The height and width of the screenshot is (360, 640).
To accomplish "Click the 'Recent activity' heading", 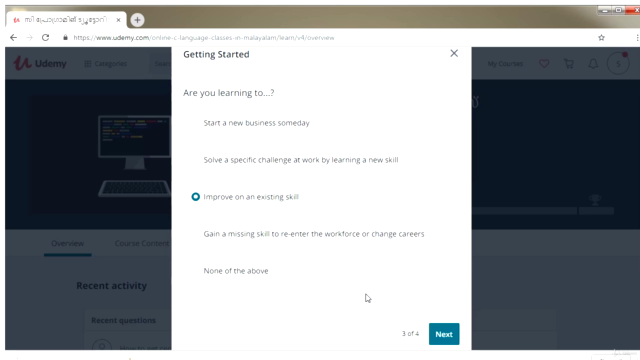I will (x=111, y=286).
